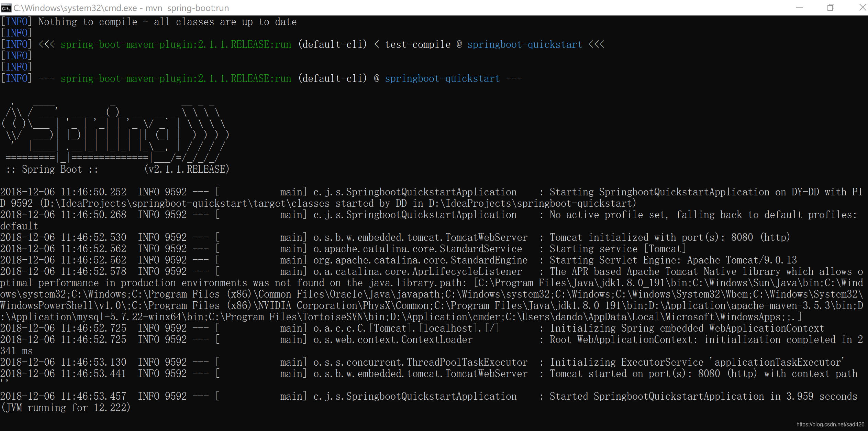Click 'springboot-quickstart' after 'test-compile @'

pos(525,45)
